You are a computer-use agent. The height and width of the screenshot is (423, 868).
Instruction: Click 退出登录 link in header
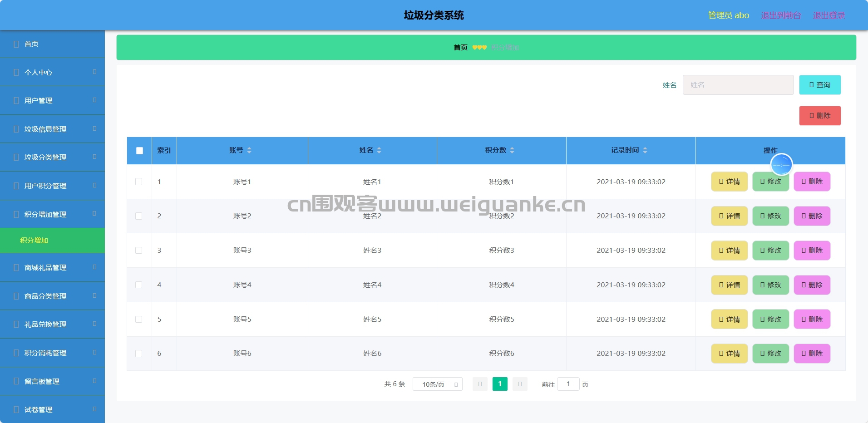click(829, 15)
